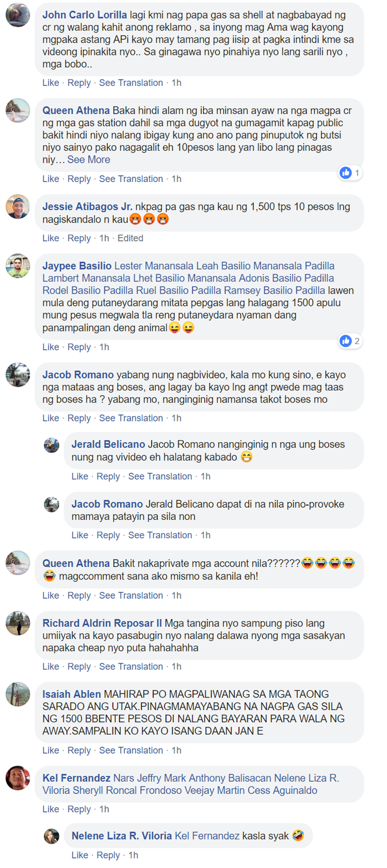Open Jessie Atibagos Jr.'s avatar
387x868 pixels.
(18, 207)
